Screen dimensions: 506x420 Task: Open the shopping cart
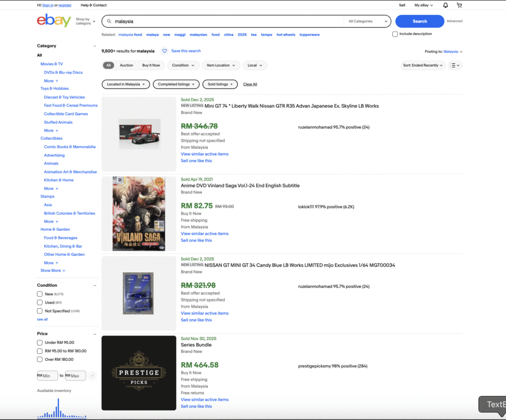(x=460, y=5)
